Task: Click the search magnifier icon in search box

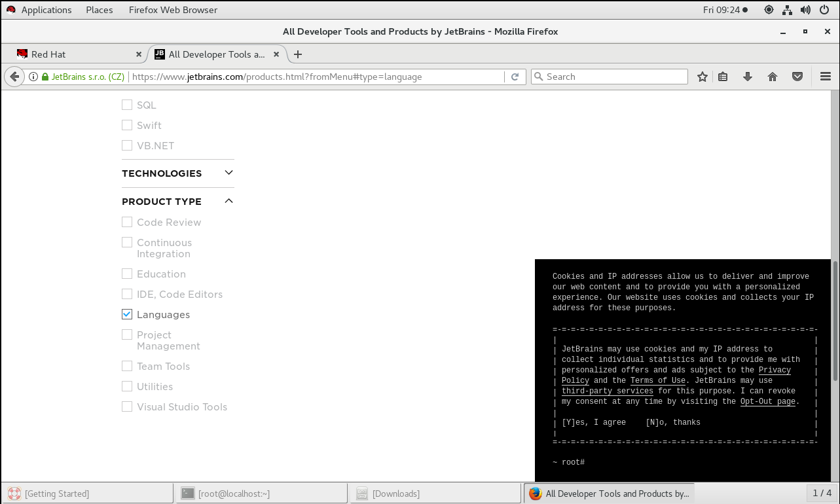Action: pyautogui.click(x=539, y=77)
